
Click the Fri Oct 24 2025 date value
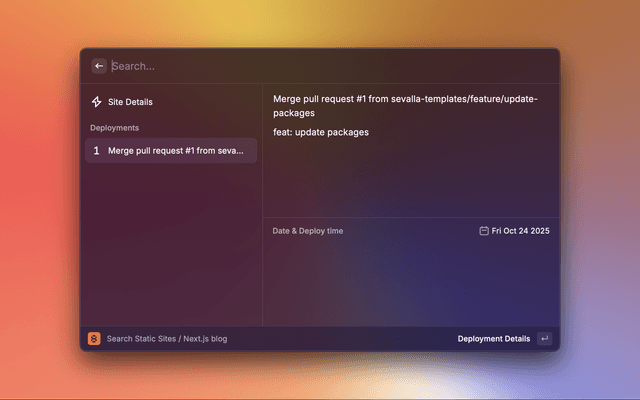coord(520,231)
